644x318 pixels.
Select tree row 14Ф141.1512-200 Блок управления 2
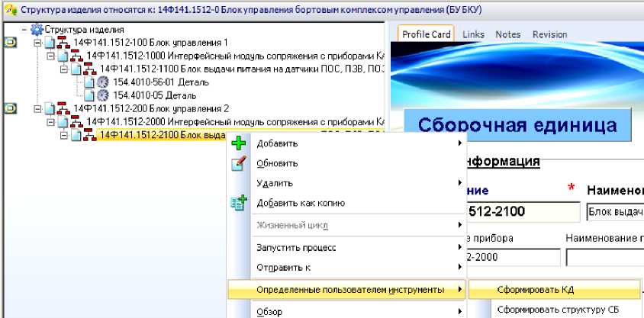tap(151, 109)
